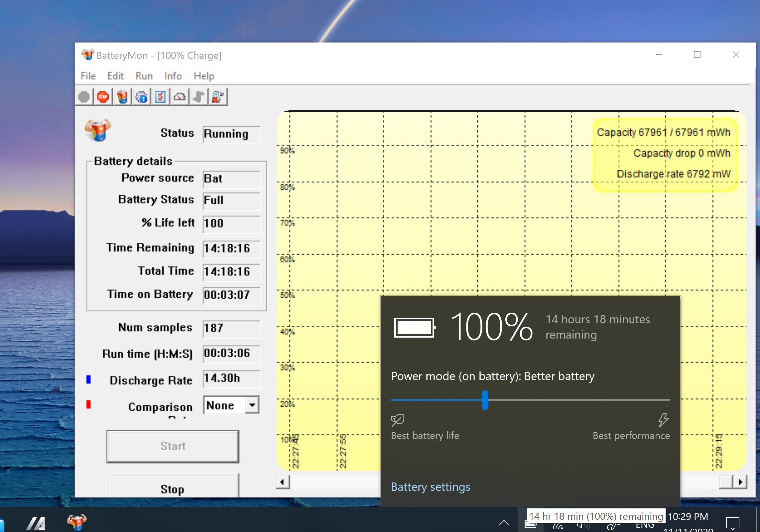Click the Status field showing Running
The width and height of the screenshot is (760, 532).
(x=232, y=134)
